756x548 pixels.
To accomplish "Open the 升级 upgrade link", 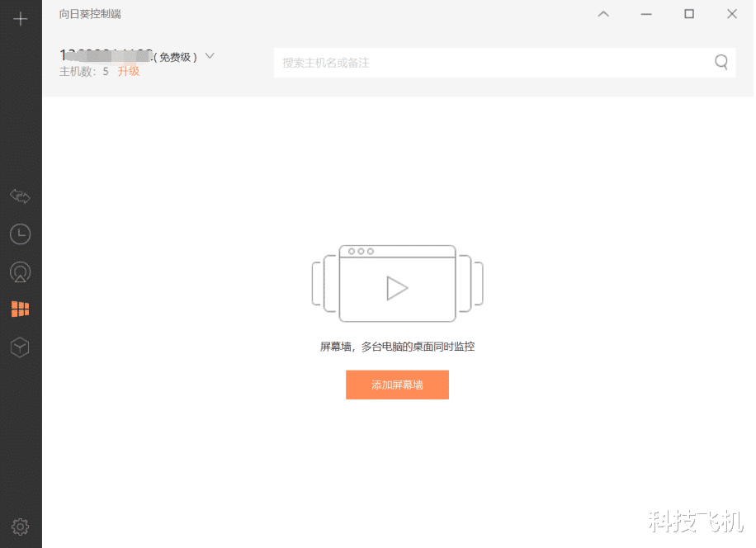I will (x=129, y=72).
